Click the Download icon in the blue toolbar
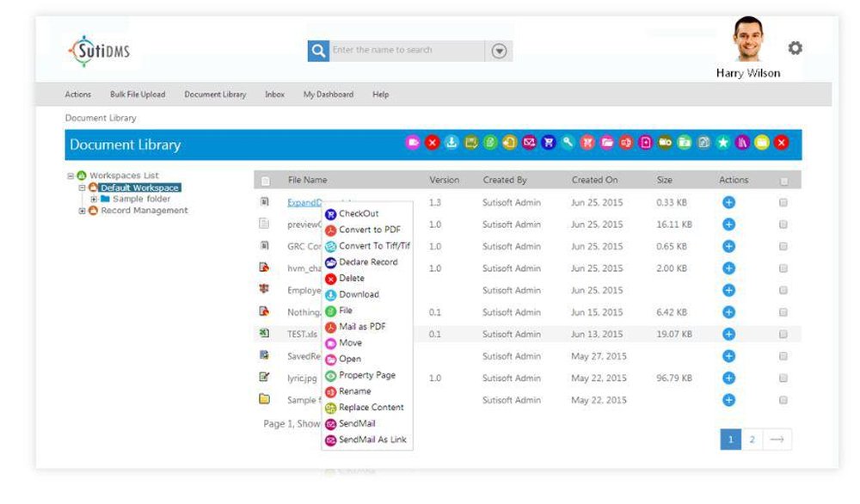Image resolution: width=860 pixels, height=504 pixels. (451, 142)
